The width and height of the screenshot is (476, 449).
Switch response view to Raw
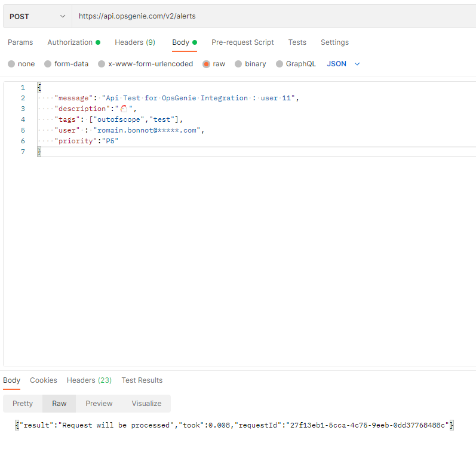[59, 404]
